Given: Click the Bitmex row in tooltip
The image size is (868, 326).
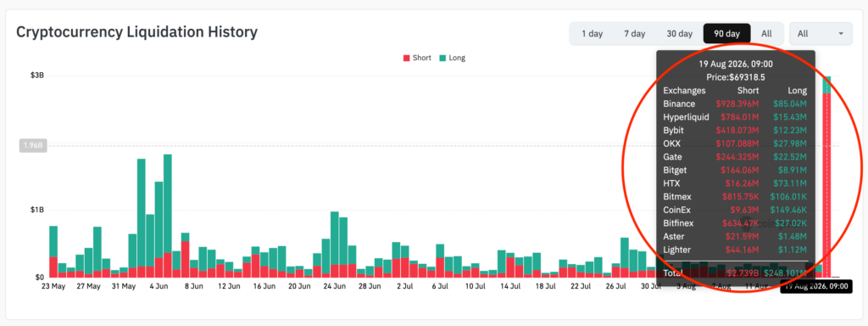Looking at the screenshot, I should tap(735, 197).
